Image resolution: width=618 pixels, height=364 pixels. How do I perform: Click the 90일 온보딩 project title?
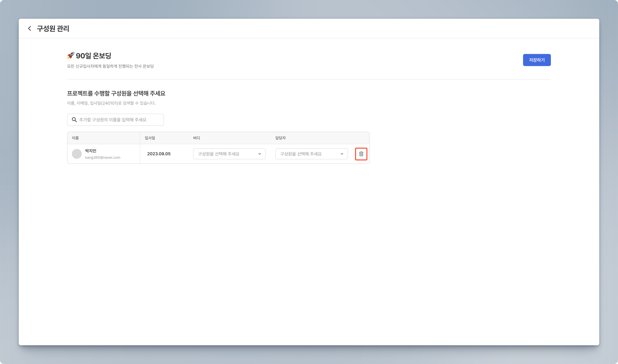[x=93, y=56]
